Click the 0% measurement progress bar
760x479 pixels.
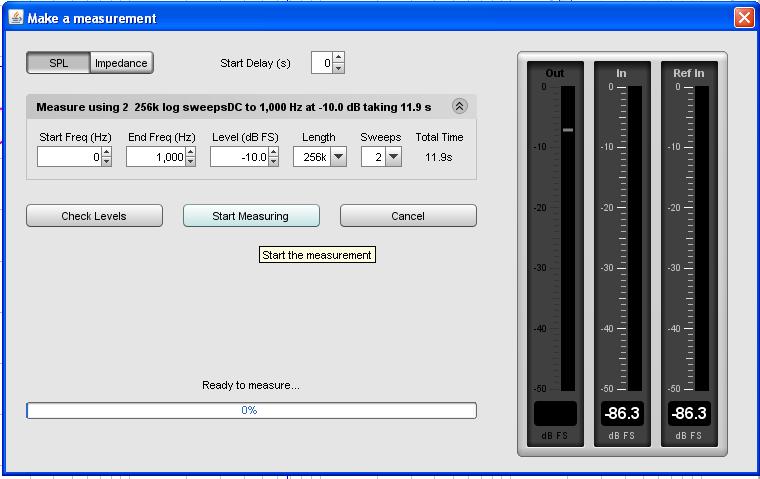coord(251,410)
